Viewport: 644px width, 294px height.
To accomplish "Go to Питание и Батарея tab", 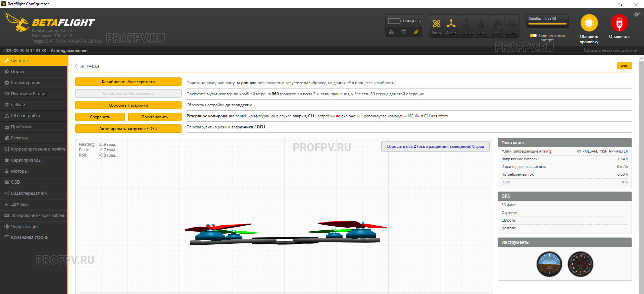I will [x=34, y=94].
